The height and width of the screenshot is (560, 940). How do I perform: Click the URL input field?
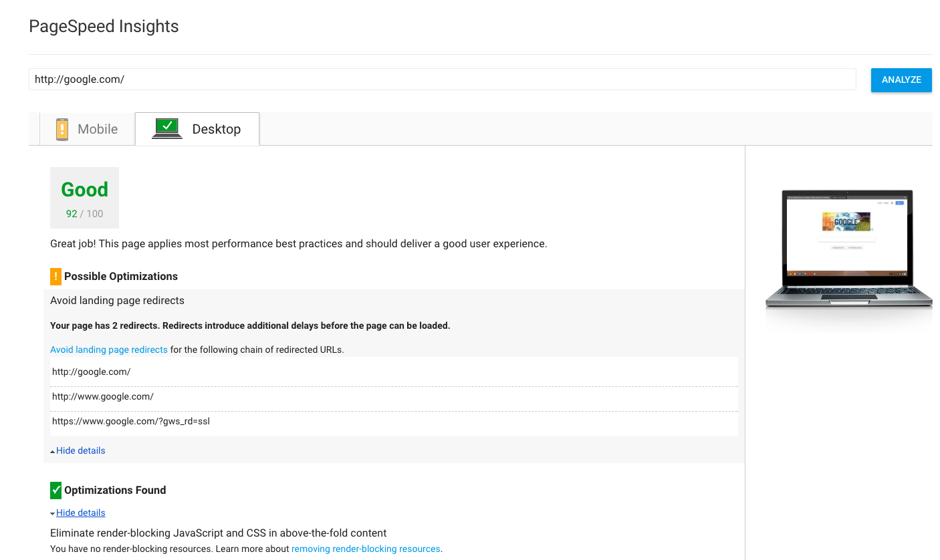tap(442, 79)
